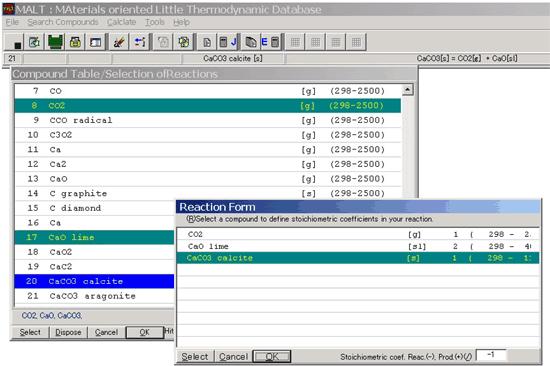Click the yellow multi-page toolbar icon
This screenshot has height=366, width=550.
coord(183,42)
